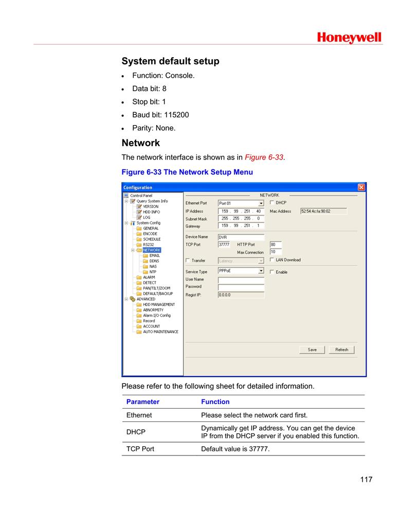
Task: Select the highlighted NETWORK tree item
Action: [x=152, y=250]
